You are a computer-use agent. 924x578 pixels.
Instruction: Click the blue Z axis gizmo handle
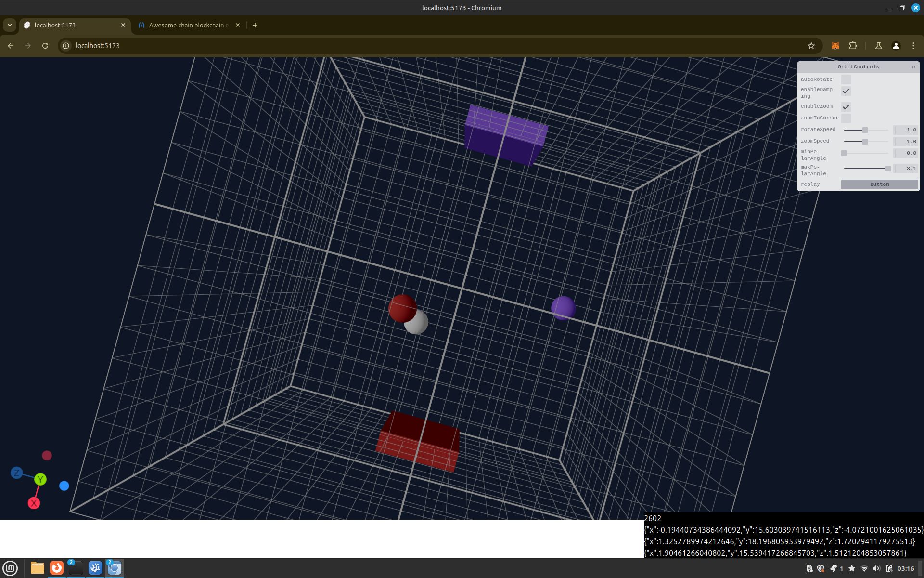point(17,473)
